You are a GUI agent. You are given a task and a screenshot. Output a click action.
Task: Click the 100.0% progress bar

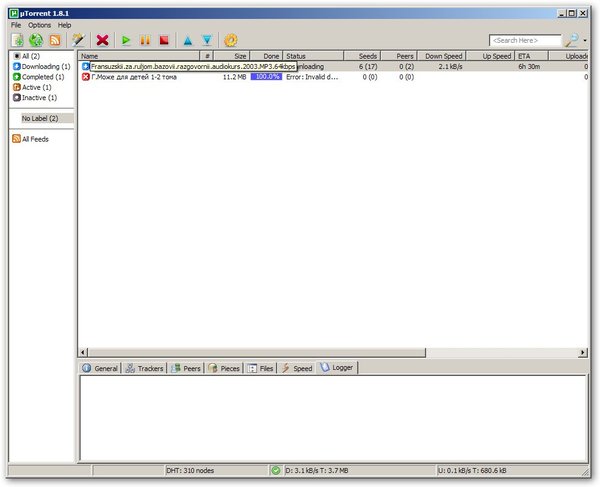(266, 77)
